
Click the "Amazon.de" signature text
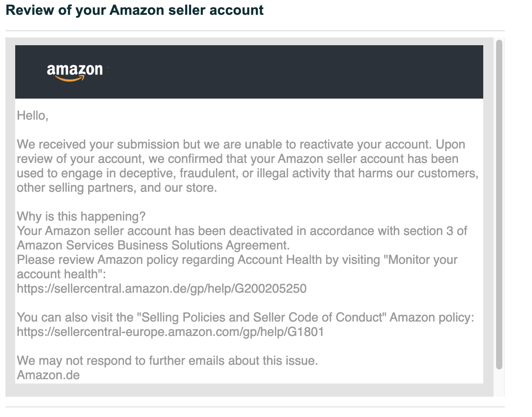coord(48,375)
